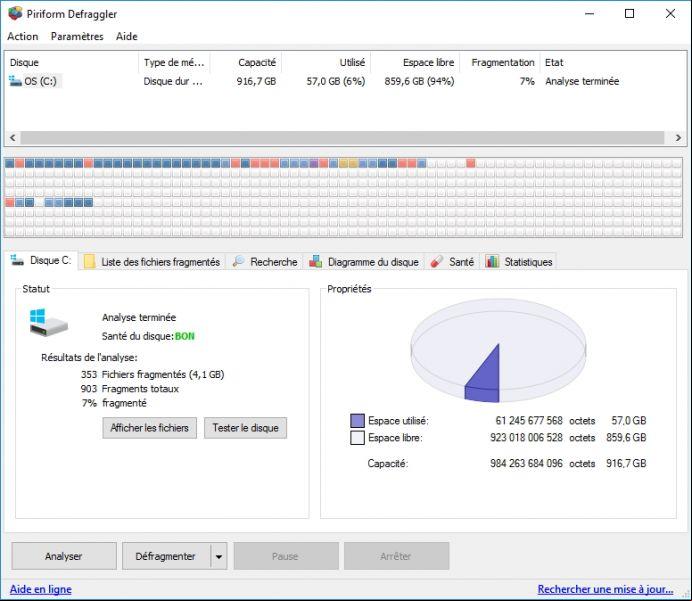Expand the Défragmenter dropdown arrow
The height and width of the screenshot is (601, 692).
(219, 556)
